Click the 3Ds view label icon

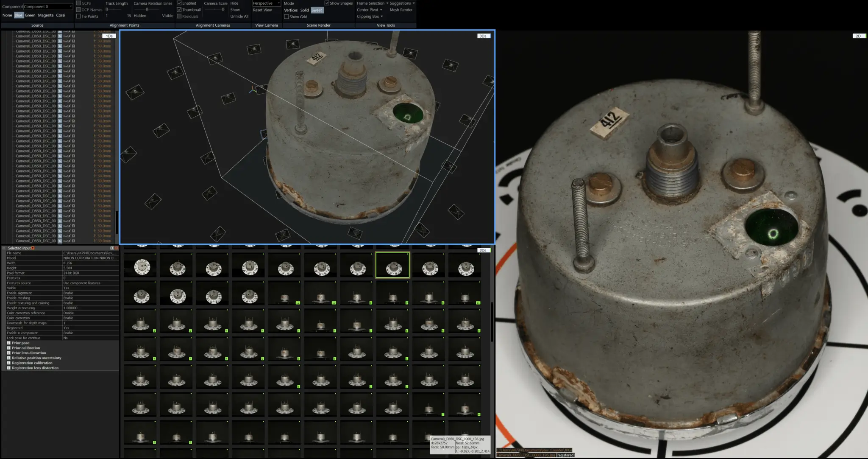click(x=483, y=36)
